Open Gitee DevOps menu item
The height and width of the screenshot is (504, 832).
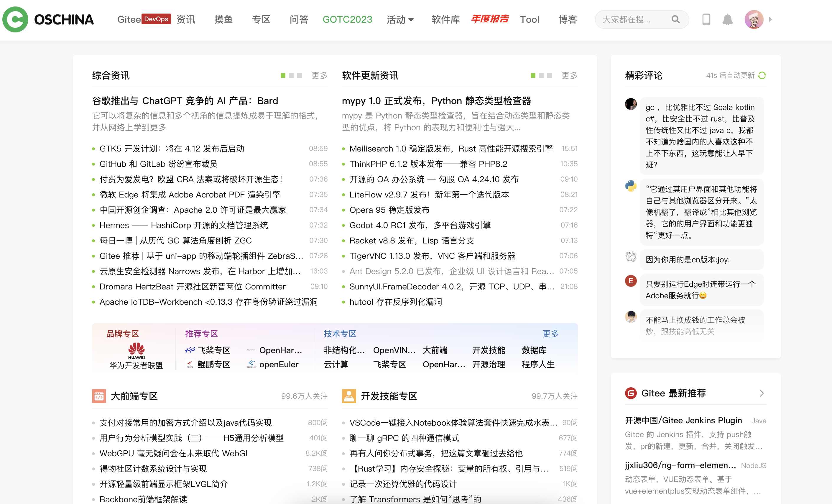[x=144, y=19]
